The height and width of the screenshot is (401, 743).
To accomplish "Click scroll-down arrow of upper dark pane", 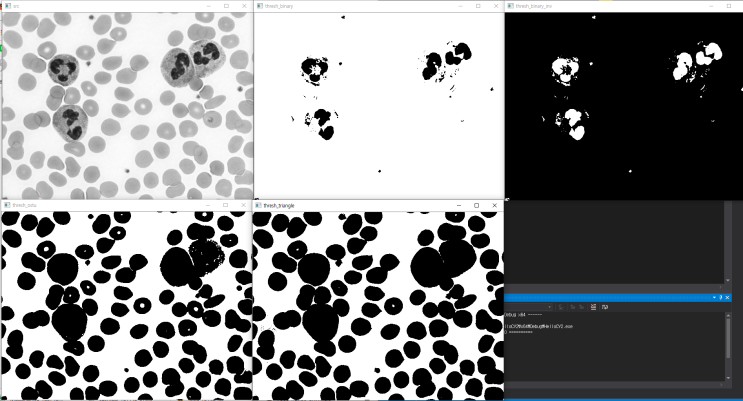I will pos(728,281).
